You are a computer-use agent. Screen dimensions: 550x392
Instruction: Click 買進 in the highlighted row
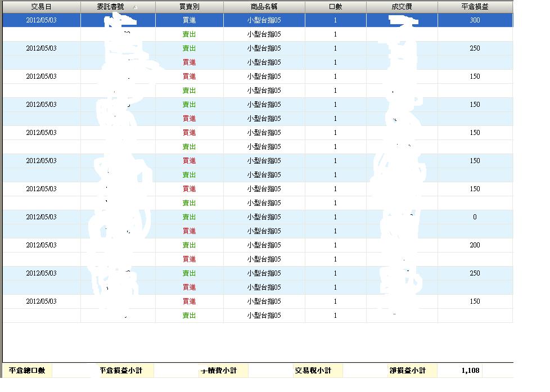pos(189,20)
